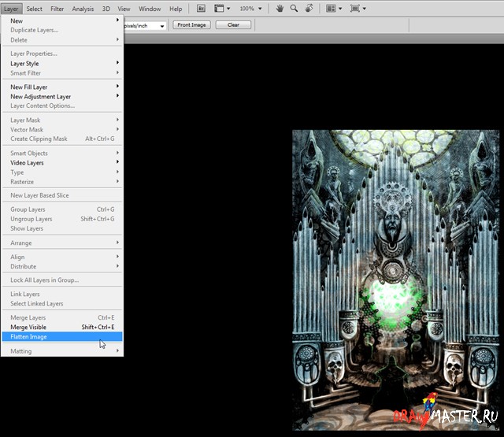Select Ungroup Layers menu entry
The height and width of the screenshot is (437, 504).
(x=62, y=219)
